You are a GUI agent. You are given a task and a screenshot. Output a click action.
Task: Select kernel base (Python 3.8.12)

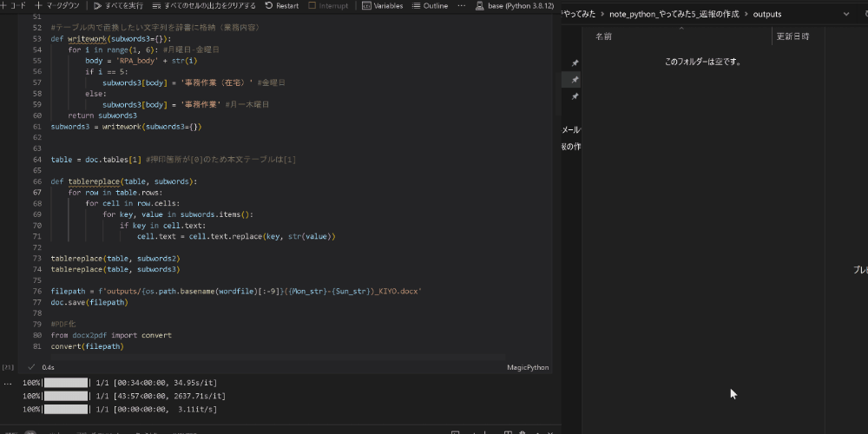[515, 5]
